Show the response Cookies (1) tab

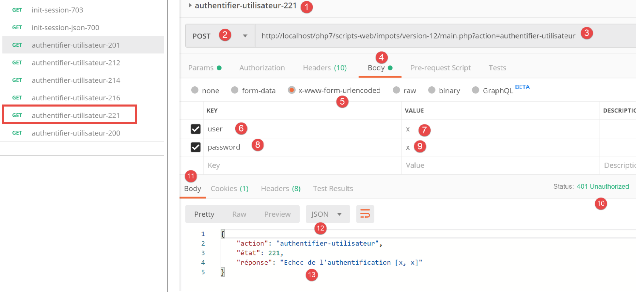(x=229, y=189)
